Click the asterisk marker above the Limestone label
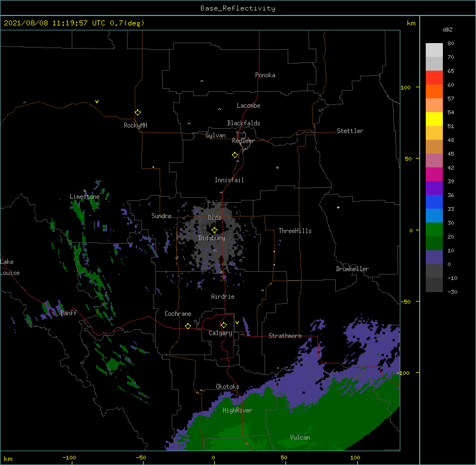The image size is (476, 465). tap(84, 191)
